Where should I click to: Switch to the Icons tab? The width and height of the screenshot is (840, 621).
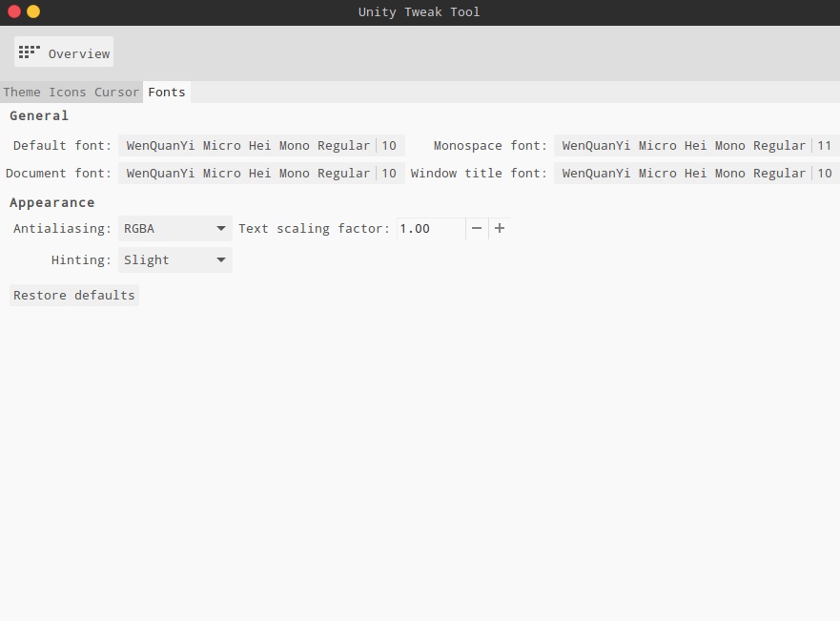(68, 93)
